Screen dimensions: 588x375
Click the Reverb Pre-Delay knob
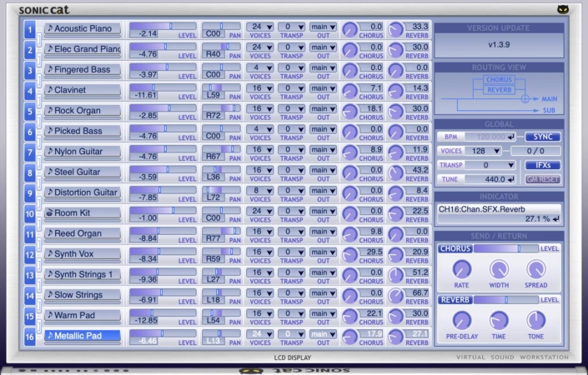461,320
